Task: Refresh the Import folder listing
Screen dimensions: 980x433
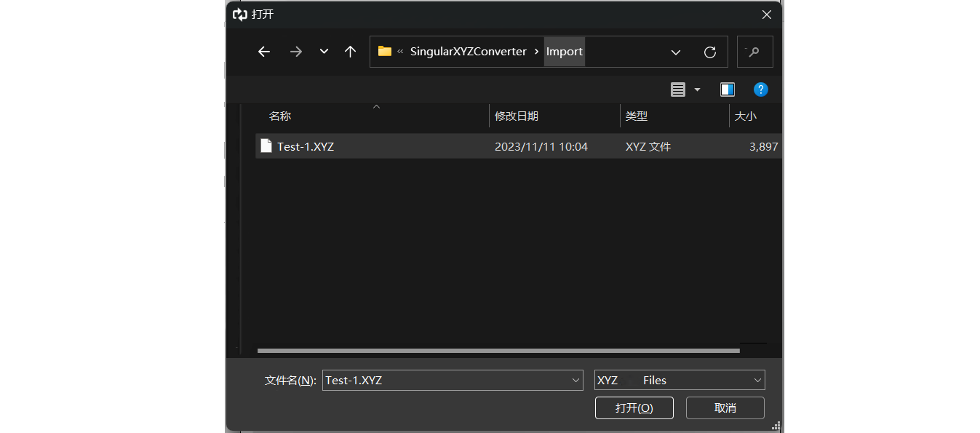Action: [710, 52]
